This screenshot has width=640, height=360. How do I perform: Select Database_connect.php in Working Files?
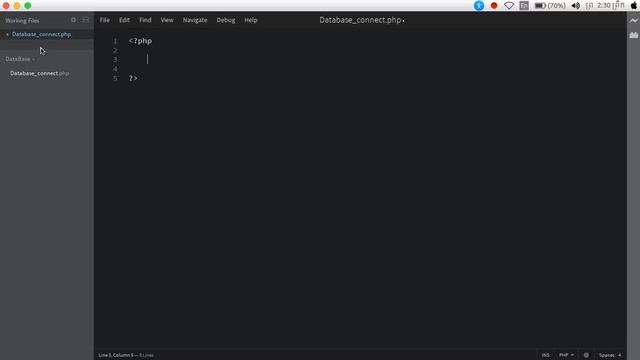(x=41, y=34)
